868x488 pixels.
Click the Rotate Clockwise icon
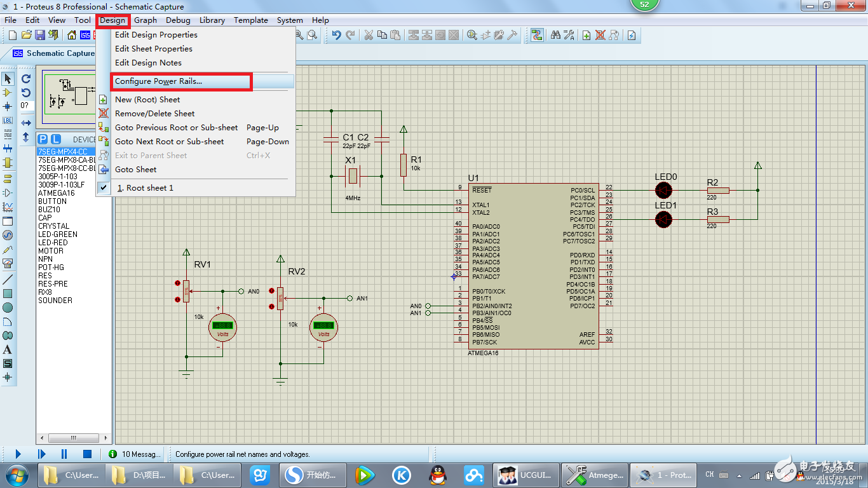26,79
